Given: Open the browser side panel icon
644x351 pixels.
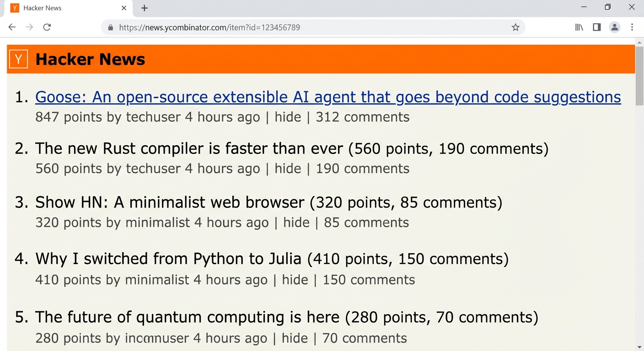Looking at the screenshot, I should tap(596, 27).
